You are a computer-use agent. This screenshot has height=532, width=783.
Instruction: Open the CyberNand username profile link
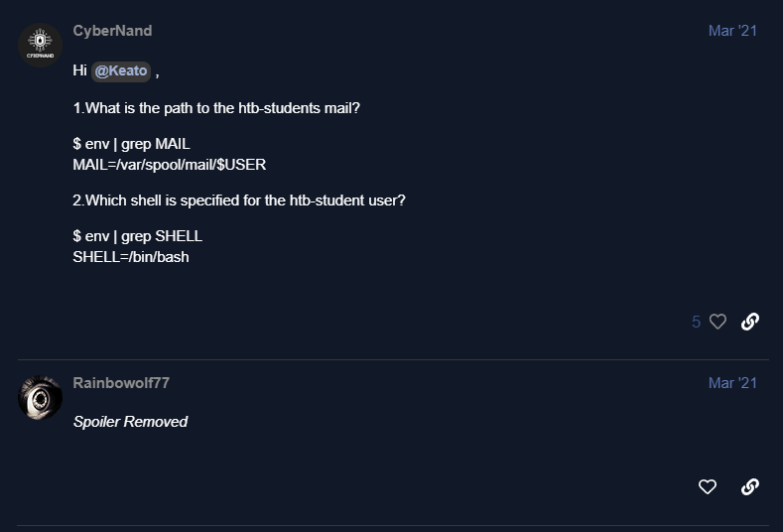(x=112, y=31)
